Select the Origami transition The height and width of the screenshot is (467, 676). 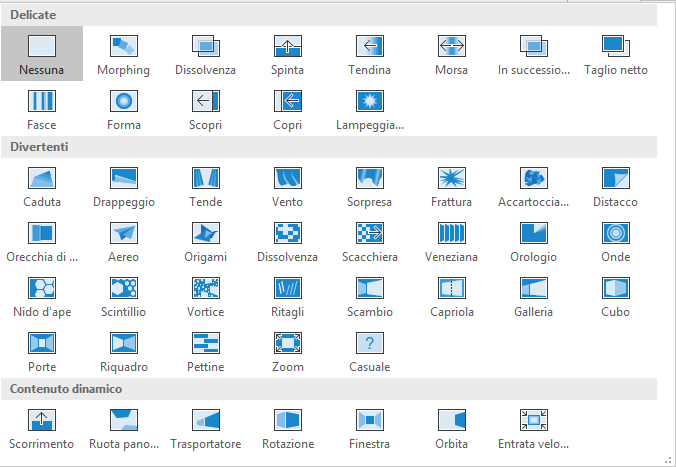tap(206, 241)
